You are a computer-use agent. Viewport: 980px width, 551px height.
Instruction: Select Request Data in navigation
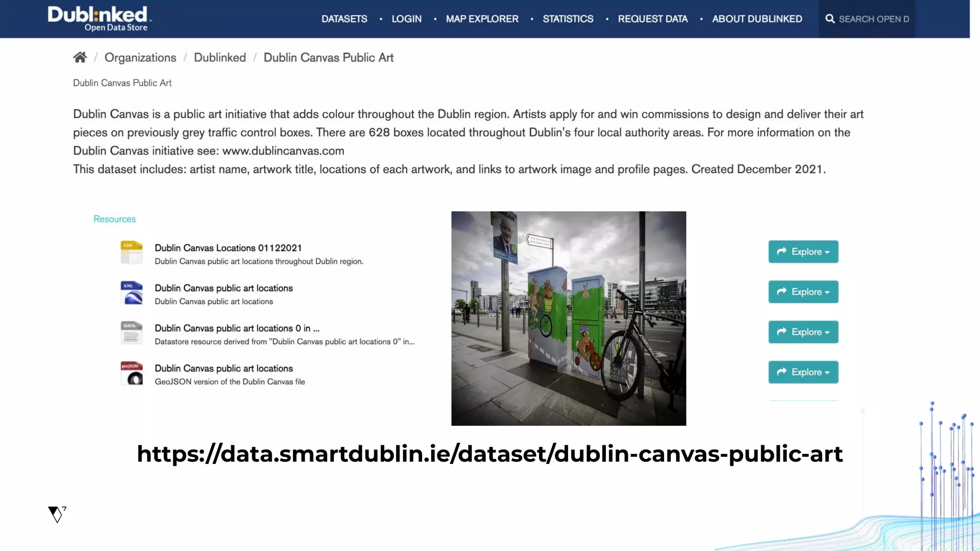653,19
